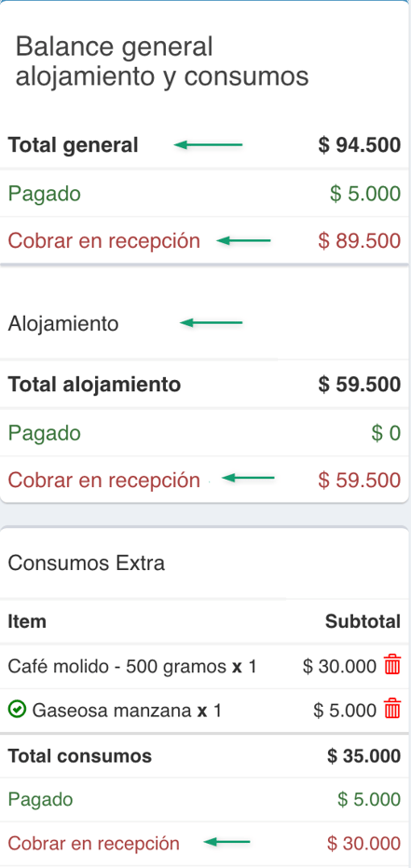
Task: Click the Café molido - 500 gramos item
Action: click(132, 666)
